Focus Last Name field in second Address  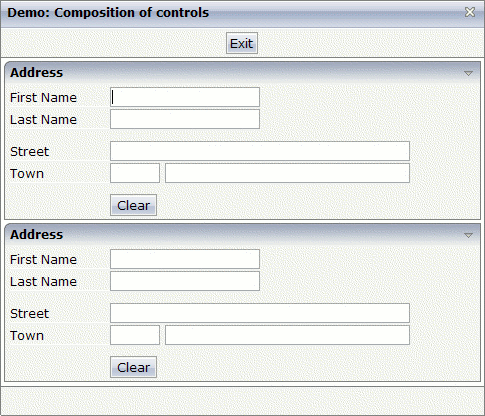185,281
